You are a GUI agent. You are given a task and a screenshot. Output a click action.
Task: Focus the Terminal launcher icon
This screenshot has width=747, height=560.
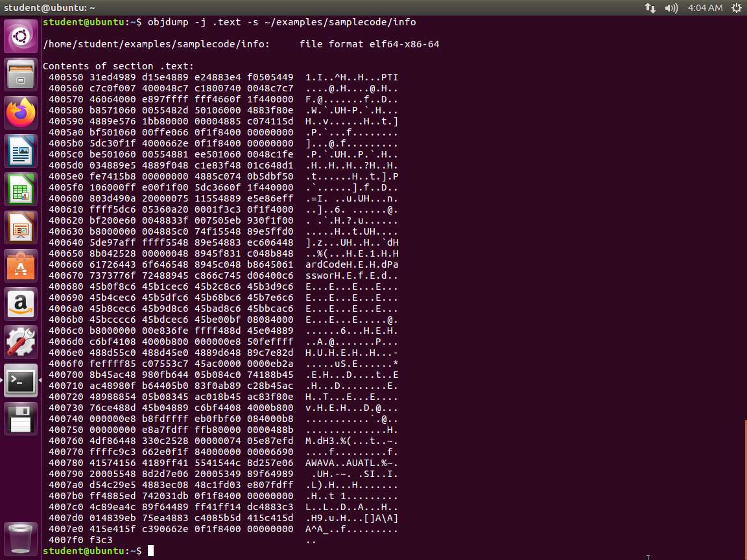(x=21, y=380)
